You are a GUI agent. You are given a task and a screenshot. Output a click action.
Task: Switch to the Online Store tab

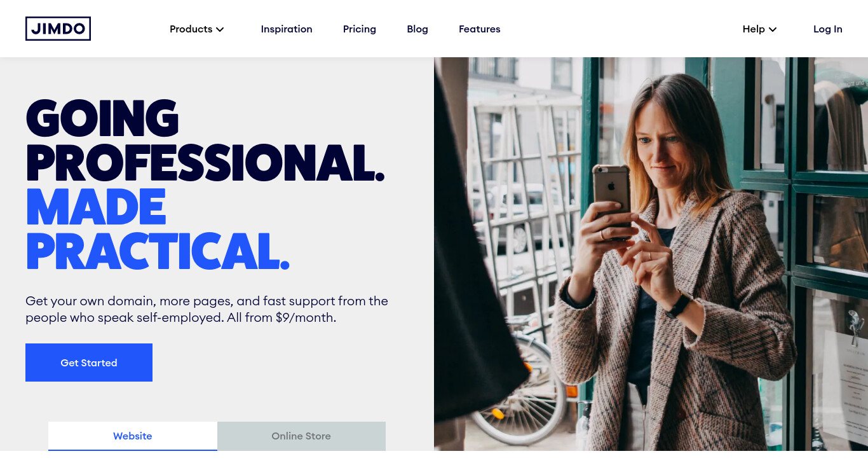tap(301, 436)
